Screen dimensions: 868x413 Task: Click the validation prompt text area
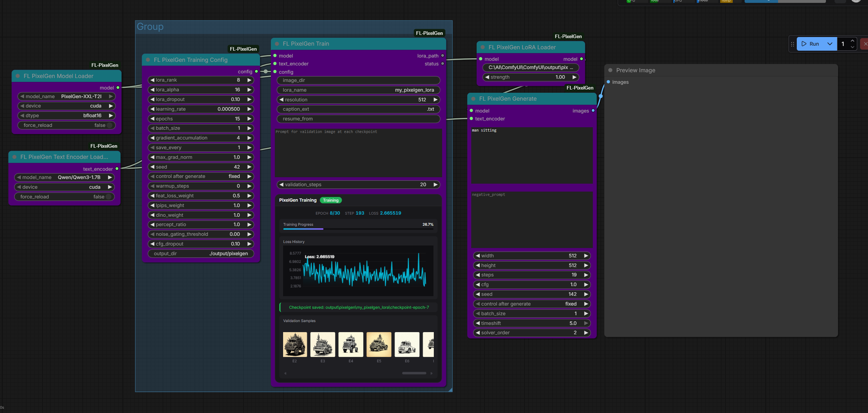click(358, 153)
